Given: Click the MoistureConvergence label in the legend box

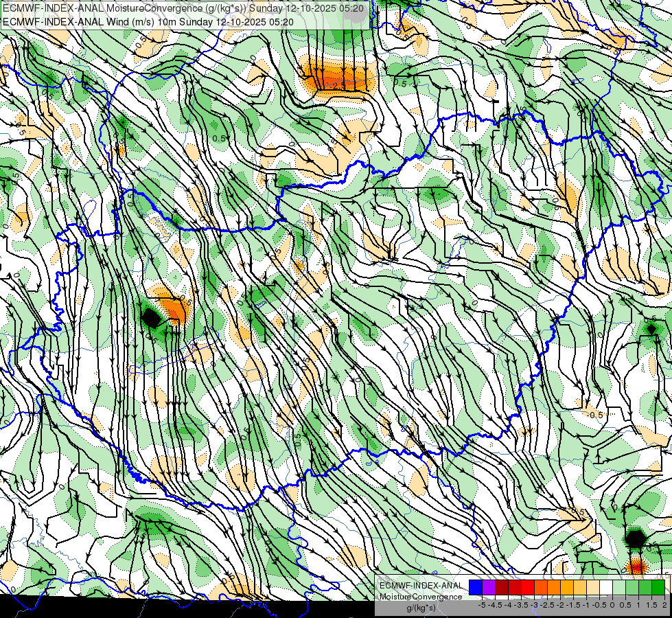Looking at the screenshot, I should (x=421, y=597).
